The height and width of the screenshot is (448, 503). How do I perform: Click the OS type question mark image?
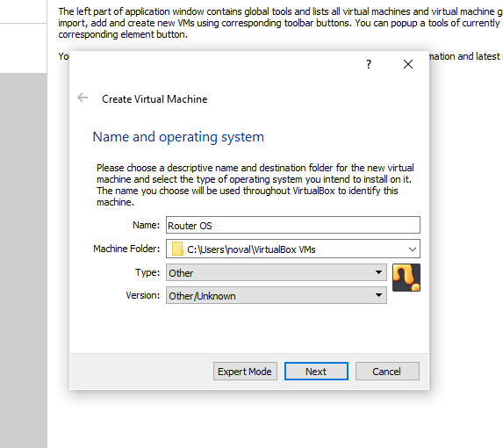[406, 278]
